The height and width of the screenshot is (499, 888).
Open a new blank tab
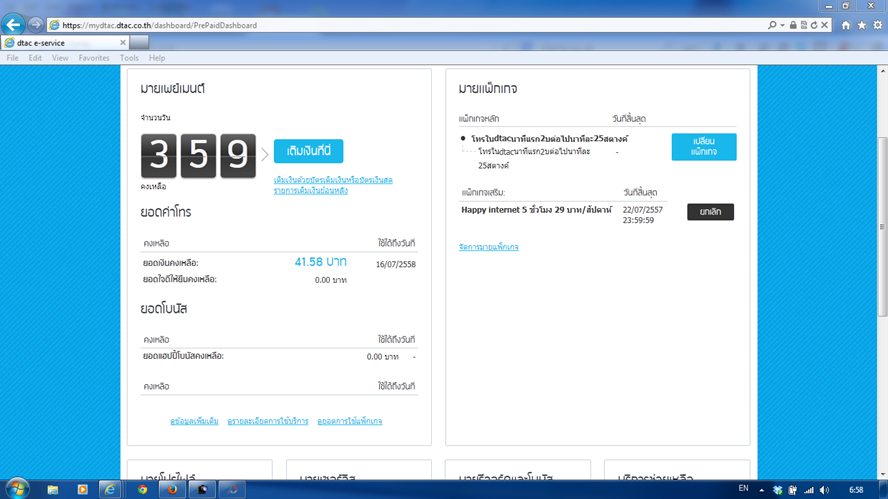139,42
